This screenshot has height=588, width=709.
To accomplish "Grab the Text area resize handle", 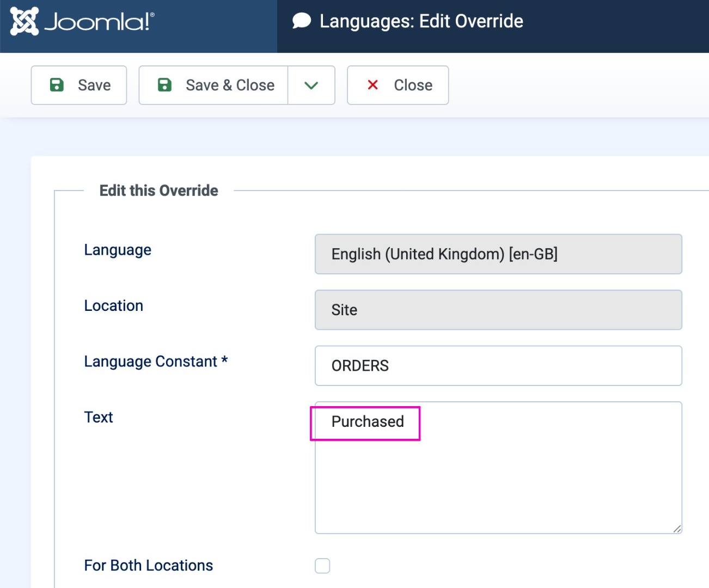I will click(x=677, y=529).
